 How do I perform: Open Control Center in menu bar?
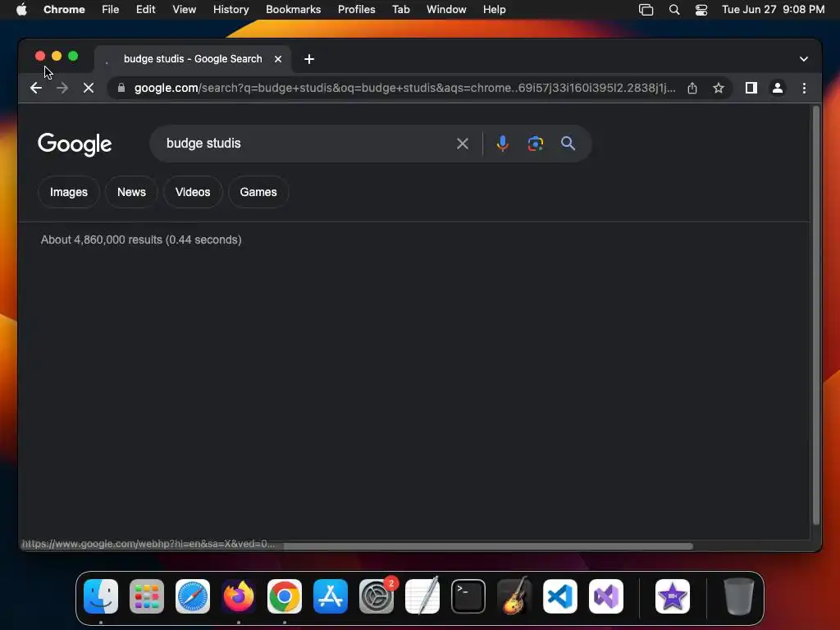click(701, 10)
